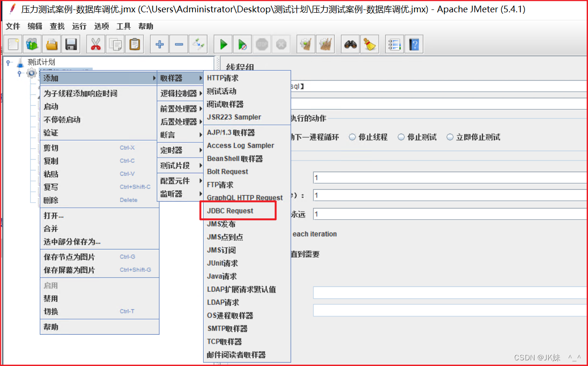
Task: Click the Collapse all minus icon
Action: click(179, 45)
